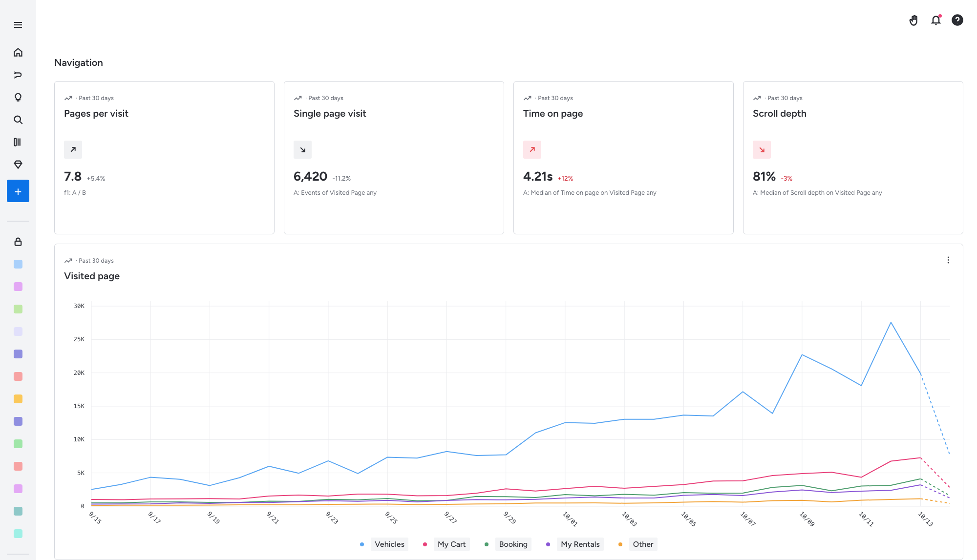Click the 6,420 value on Single page visit
The image size is (977, 560).
click(x=310, y=176)
